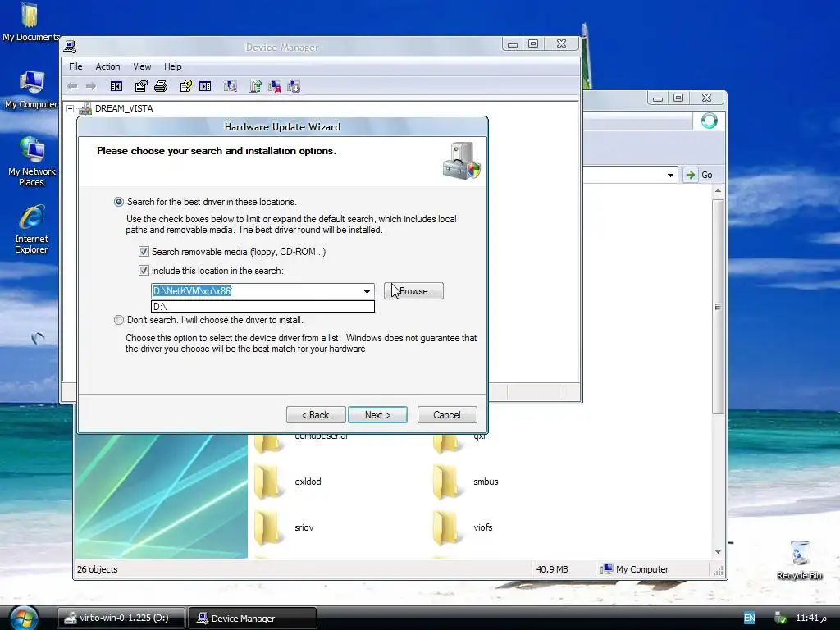Screen dimensions: 840x630
Task: Minimize the Device Manager window
Action: 513,44
